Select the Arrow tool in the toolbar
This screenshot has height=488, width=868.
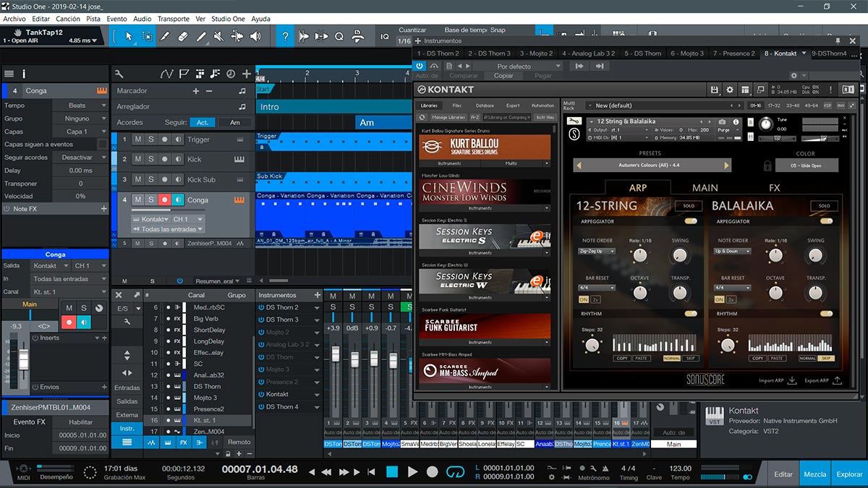tap(129, 36)
